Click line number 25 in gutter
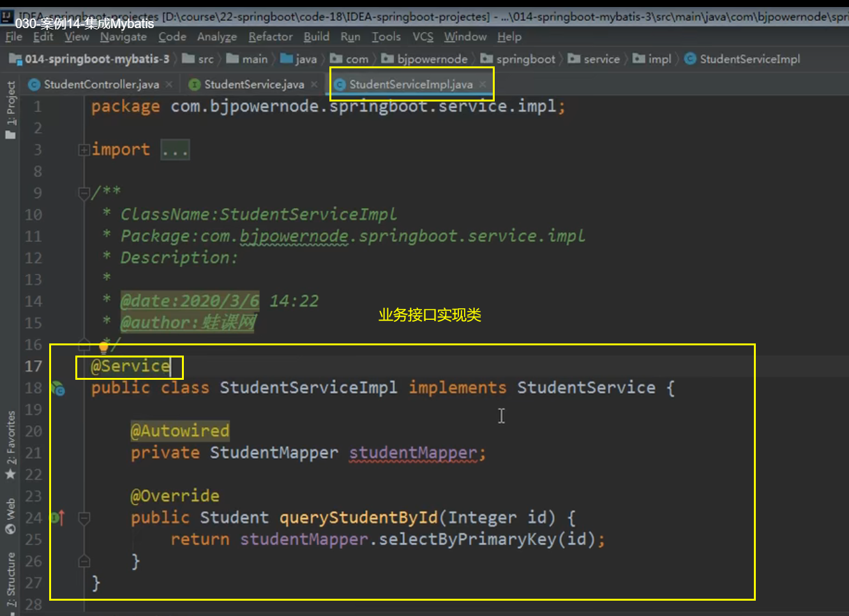The height and width of the screenshot is (616, 849). click(x=33, y=539)
